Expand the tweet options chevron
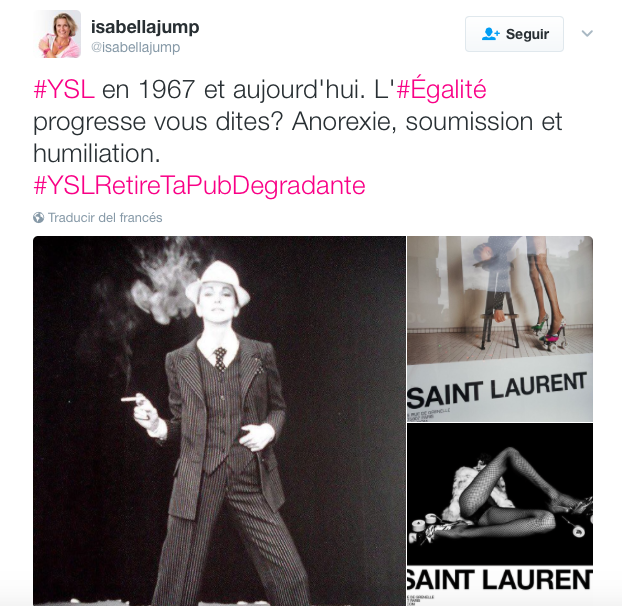This screenshot has width=622, height=606. 587,34
